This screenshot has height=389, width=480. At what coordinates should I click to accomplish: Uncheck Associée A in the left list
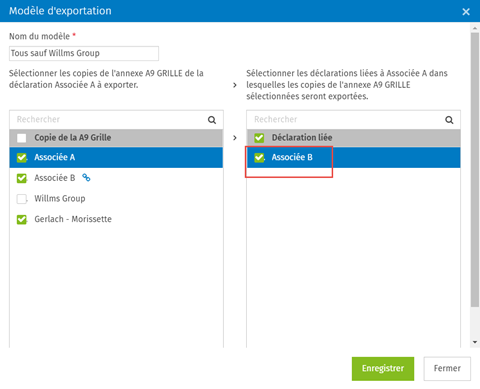[22, 157]
